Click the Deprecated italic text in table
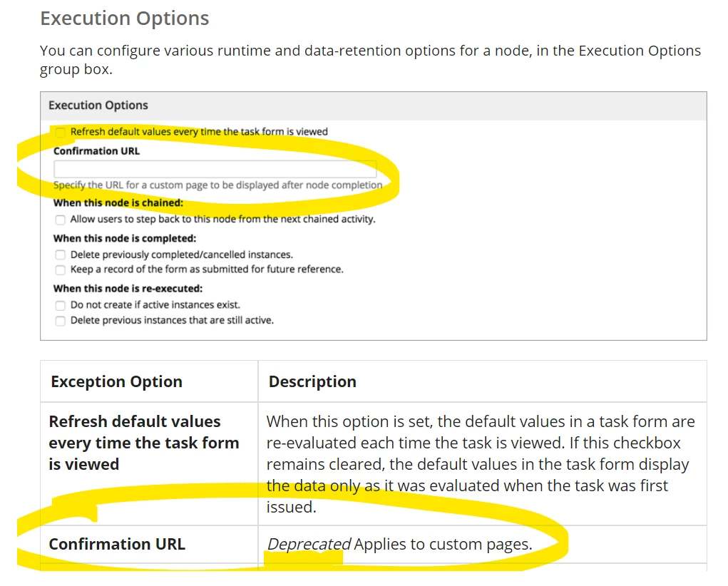This screenshot has height=586, width=728. point(309,544)
